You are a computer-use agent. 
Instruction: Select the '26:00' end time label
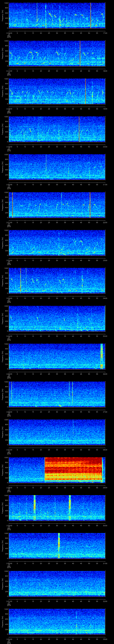[105, 374]
